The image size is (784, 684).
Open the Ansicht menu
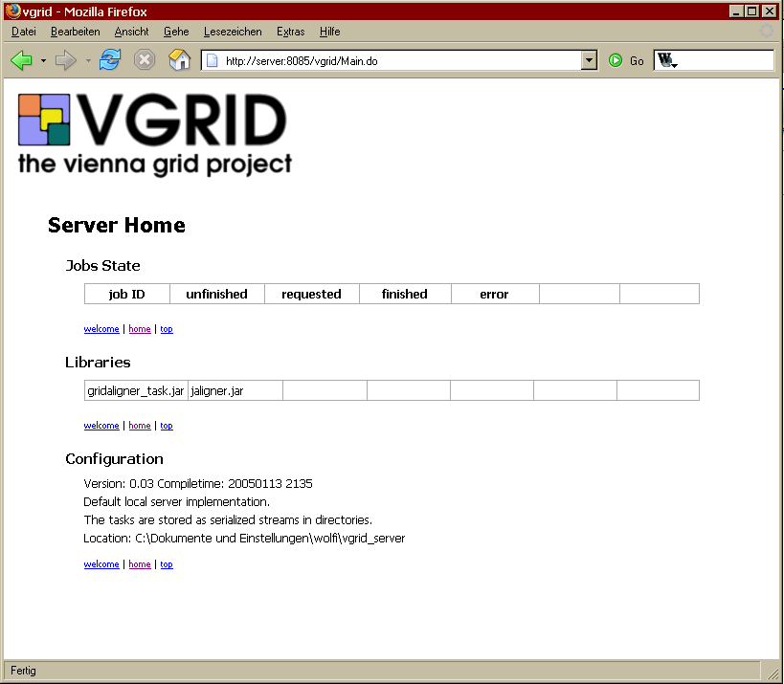point(131,32)
